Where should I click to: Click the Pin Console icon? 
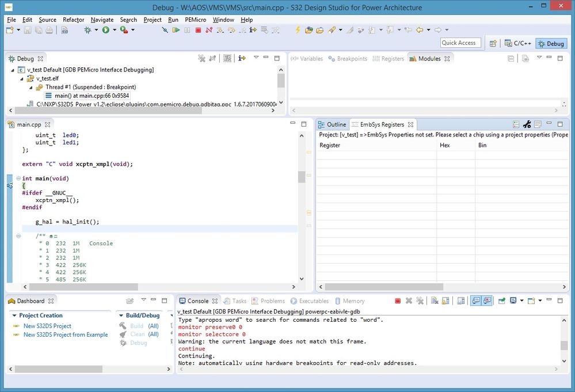[502, 301]
